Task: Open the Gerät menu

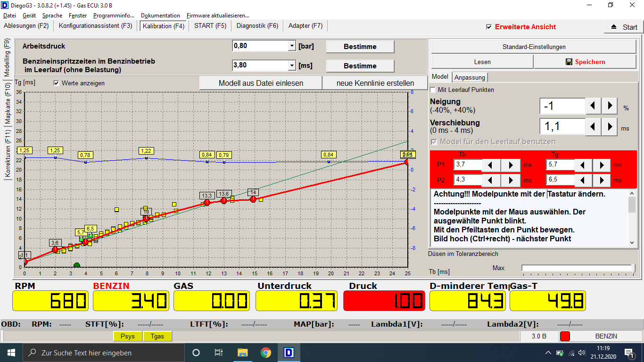Action: point(29,16)
